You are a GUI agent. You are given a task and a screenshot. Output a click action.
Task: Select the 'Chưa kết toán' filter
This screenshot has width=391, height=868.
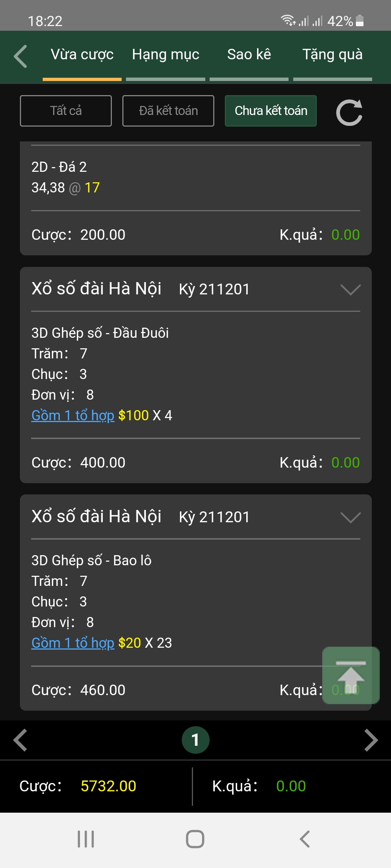point(271,111)
